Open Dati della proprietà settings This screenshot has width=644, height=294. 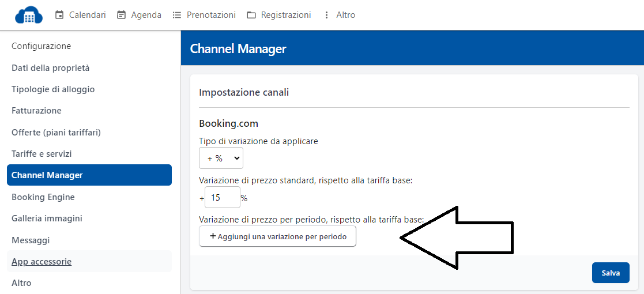(51, 68)
